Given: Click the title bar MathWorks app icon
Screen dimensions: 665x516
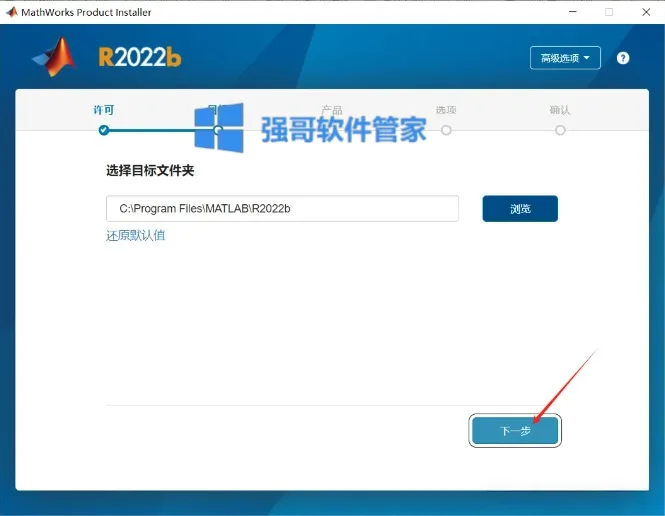Looking at the screenshot, I should pos(12,12).
